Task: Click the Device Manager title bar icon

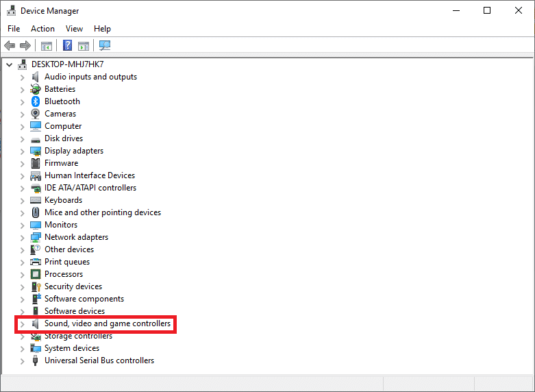Action: click(x=11, y=10)
